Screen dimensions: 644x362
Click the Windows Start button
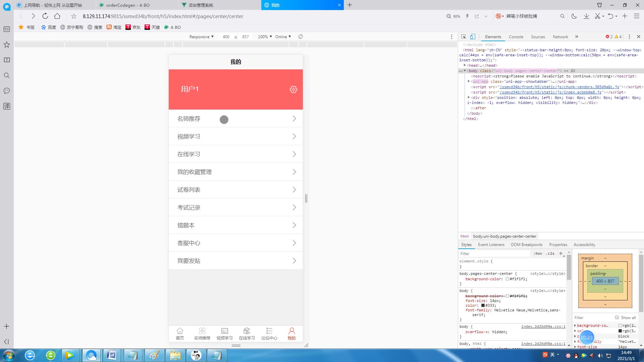tap(9, 355)
